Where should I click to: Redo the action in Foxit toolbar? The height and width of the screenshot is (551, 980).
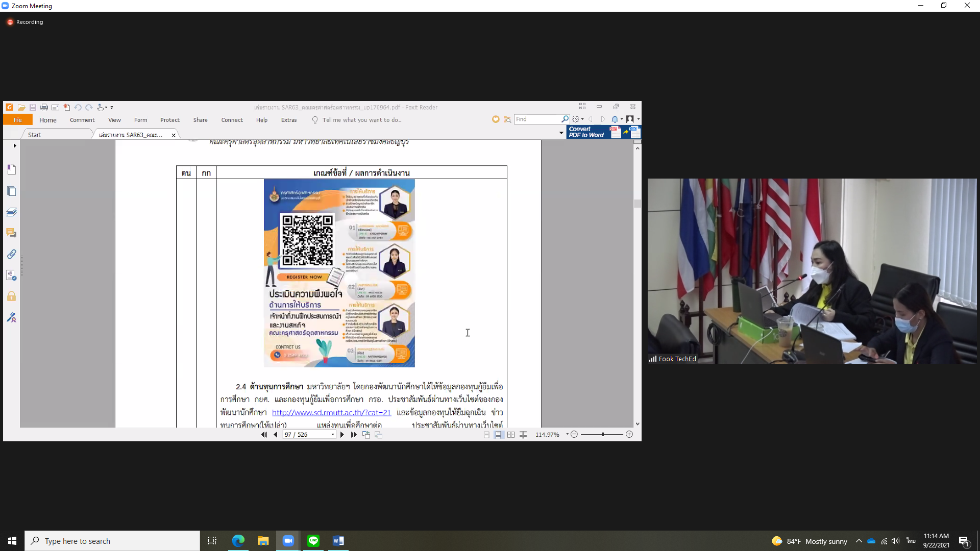pyautogui.click(x=89, y=107)
